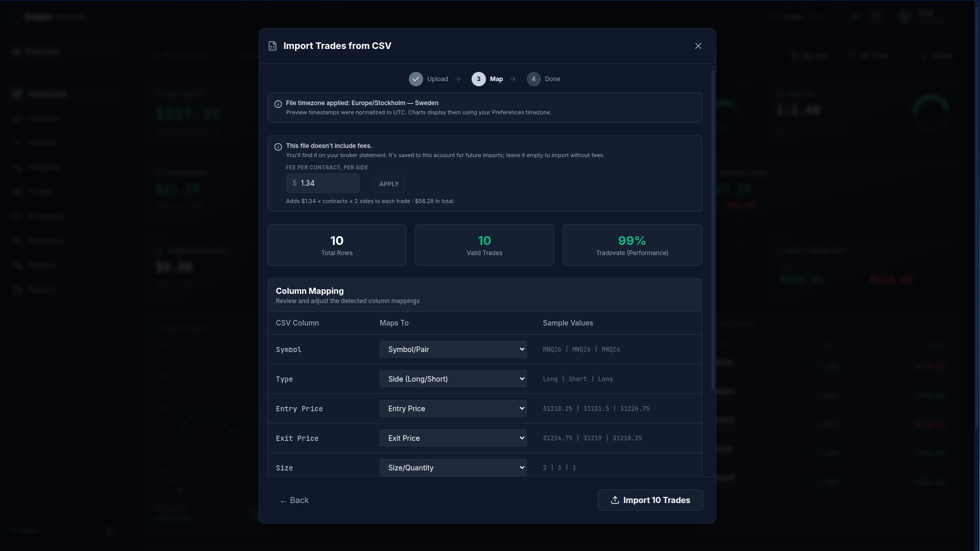Click the 'Exit Price' CSV column cell
The width and height of the screenshot is (980, 551).
[297, 438]
